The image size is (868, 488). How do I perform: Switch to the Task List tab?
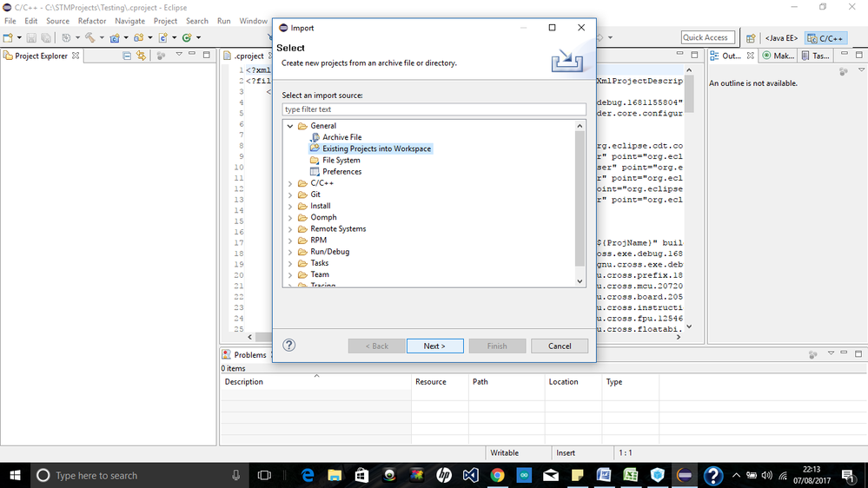pyautogui.click(x=815, y=56)
